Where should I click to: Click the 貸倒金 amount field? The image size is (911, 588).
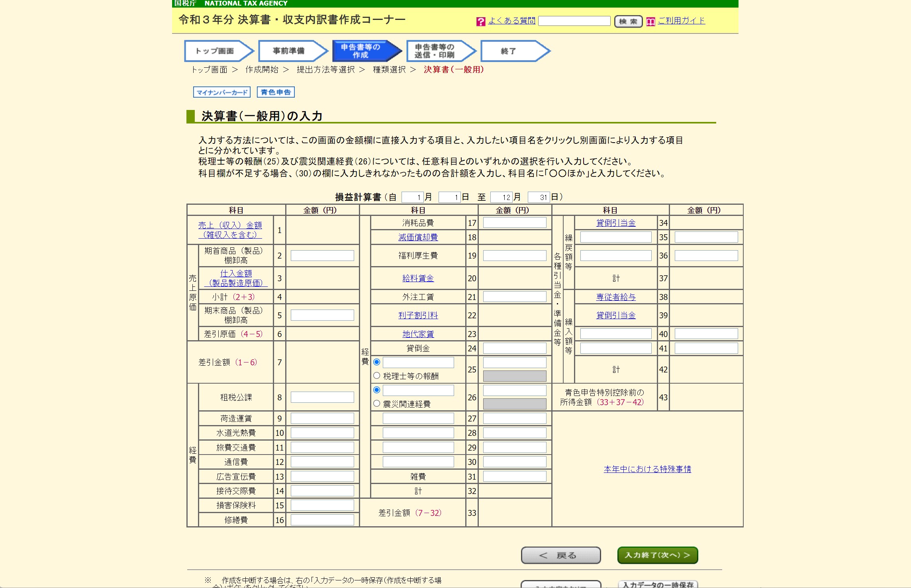(x=515, y=349)
